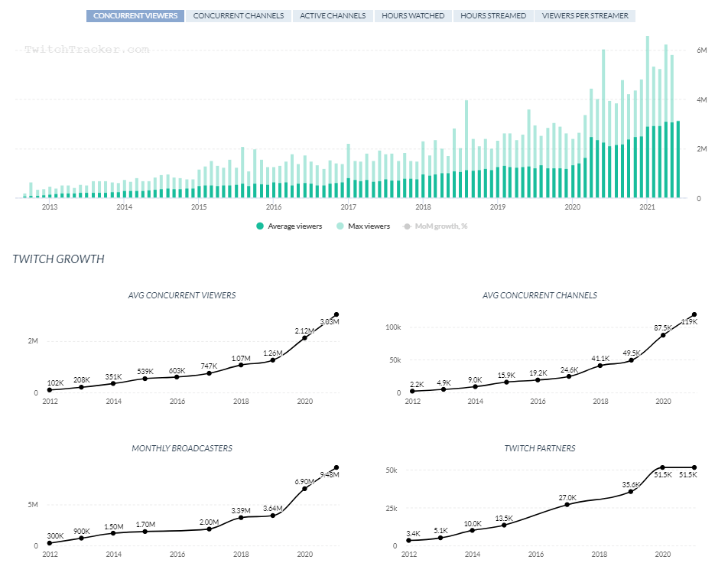Screen dimensions: 728x576
Task: Click the 6.90M point in Monthly Broadcasters
Action: pos(304,489)
